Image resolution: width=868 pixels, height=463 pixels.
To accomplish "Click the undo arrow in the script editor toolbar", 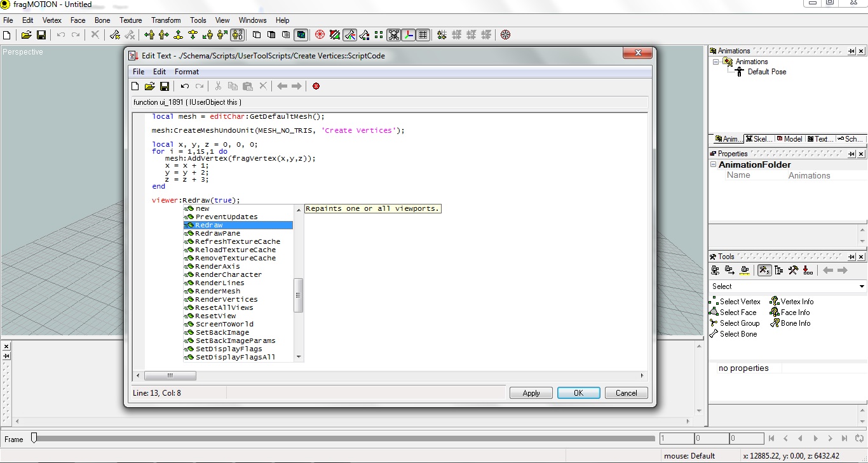I will click(185, 86).
